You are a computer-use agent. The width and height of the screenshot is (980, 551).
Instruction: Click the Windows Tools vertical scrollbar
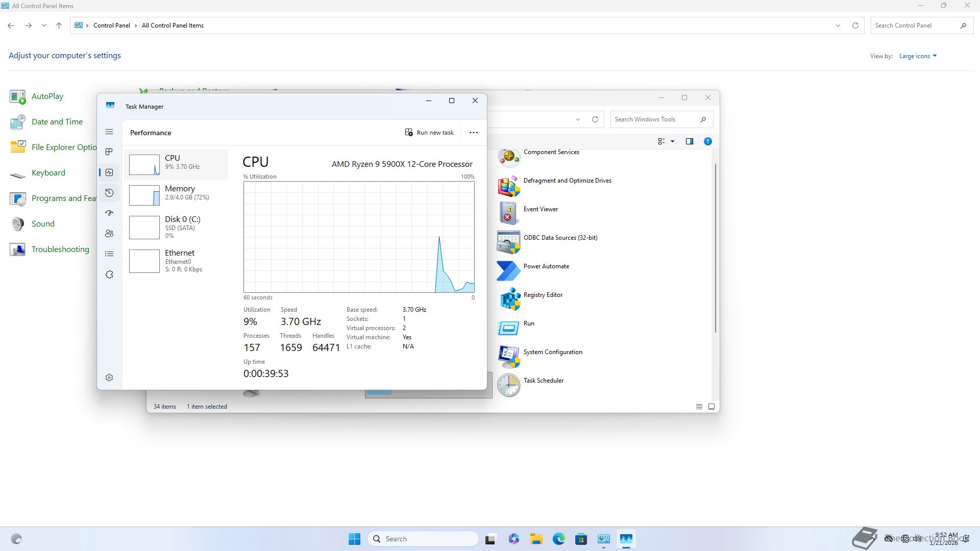[x=716, y=248]
